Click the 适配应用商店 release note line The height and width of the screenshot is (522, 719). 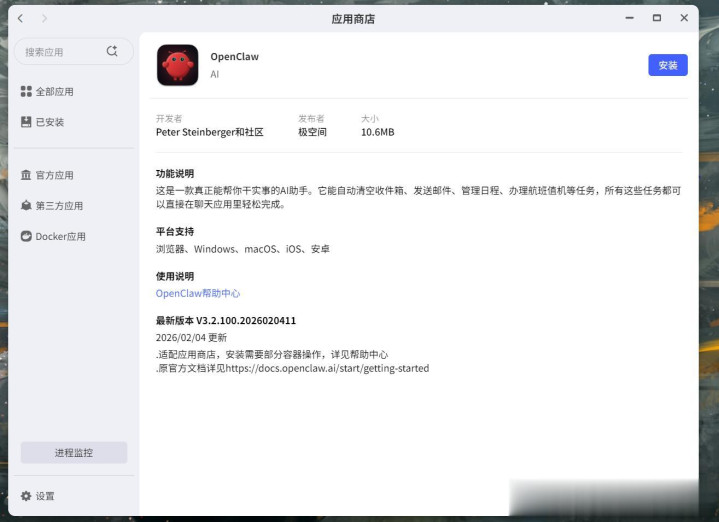coord(272,355)
